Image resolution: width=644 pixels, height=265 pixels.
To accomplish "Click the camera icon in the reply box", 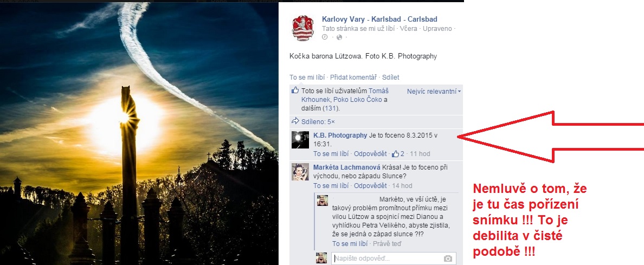I will pos(448,258).
